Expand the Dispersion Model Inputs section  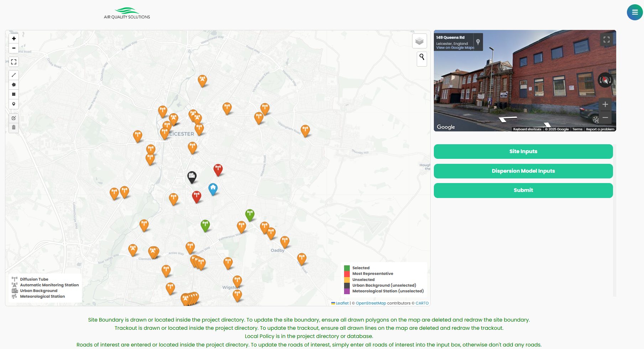pyautogui.click(x=523, y=171)
